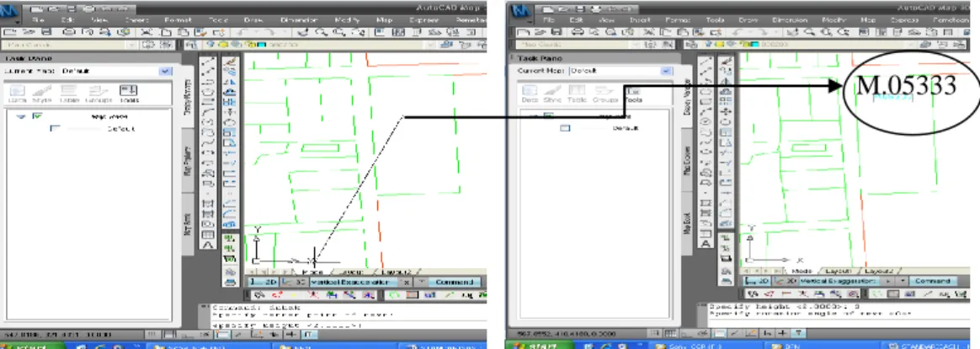This screenshot has height=349, width=980.
Task: Toggle Map Base layer checkbox in left pane
Action: [x=36, y=116]
